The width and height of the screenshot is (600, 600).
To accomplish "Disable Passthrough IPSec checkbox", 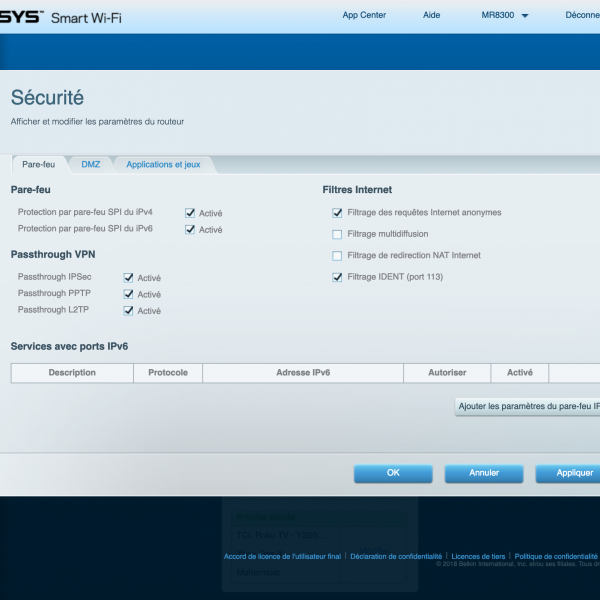I will (x=129, y=278).
